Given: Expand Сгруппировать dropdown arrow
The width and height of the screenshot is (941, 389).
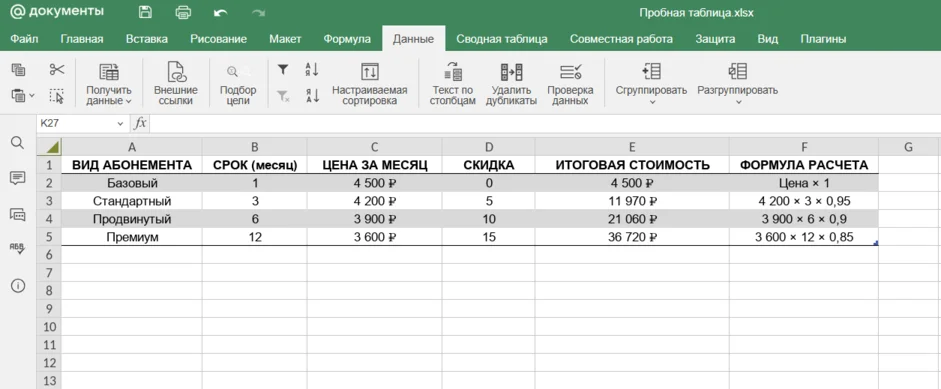Looking at the screenshot, I should pyautogui.click(x=652, y=102).
